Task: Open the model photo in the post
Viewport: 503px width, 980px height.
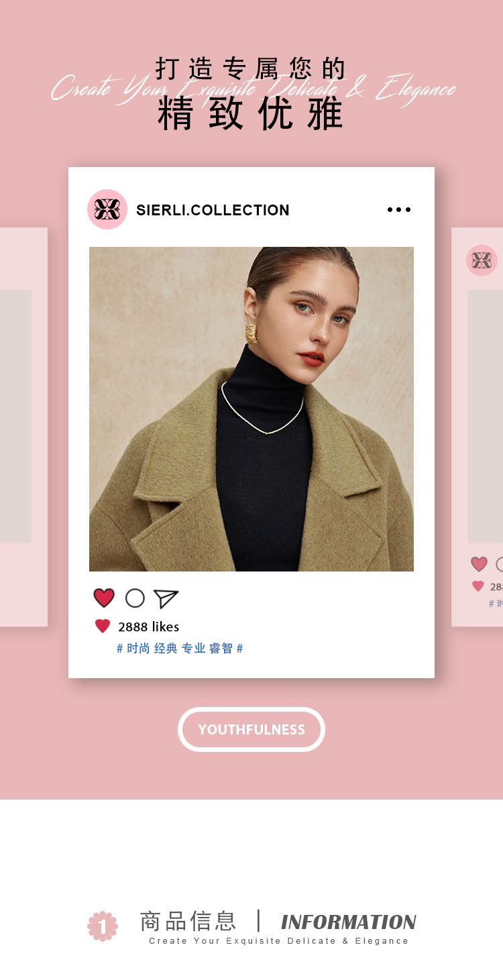Action: [x=251, y=409]
